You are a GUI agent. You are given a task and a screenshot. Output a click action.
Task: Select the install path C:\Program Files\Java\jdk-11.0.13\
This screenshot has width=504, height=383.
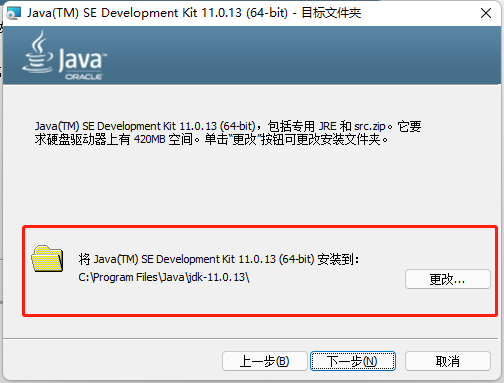pos(164,277)
